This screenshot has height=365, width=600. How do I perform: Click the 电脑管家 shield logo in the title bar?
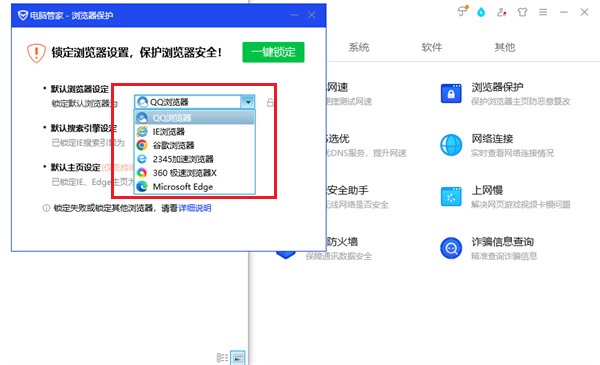tap(23, 15)
